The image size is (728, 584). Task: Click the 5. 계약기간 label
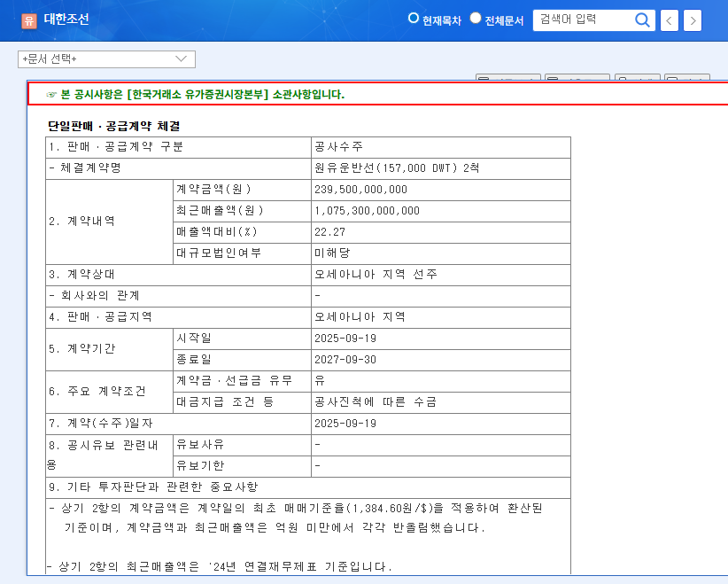point(81,348)
